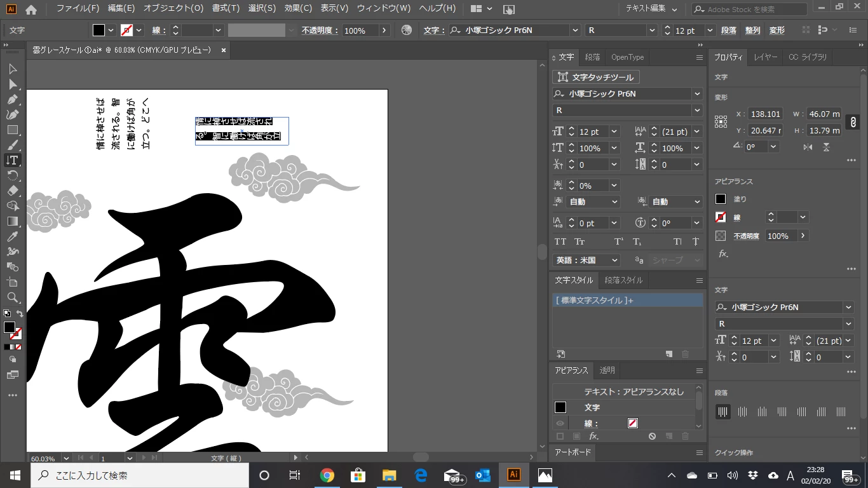The height and width of the screenshot is (488, 868).
Task: Open leading (21 pt) dropdown in Character panel
Action: [x=697, y=132]
